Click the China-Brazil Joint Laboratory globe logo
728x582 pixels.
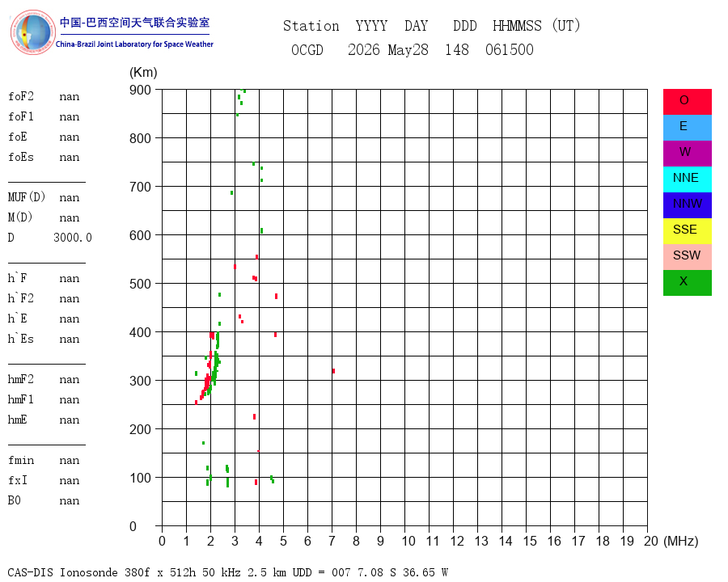tap(32, 32)
